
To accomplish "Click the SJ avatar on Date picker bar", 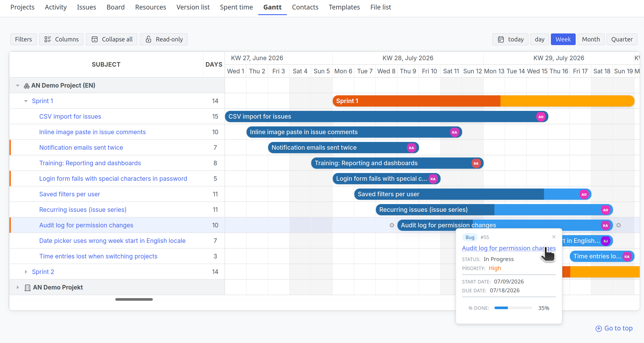I will 605,241.
